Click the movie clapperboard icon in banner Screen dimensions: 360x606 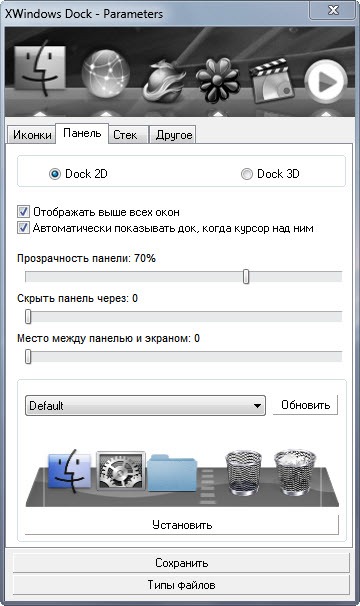point(273,80)
